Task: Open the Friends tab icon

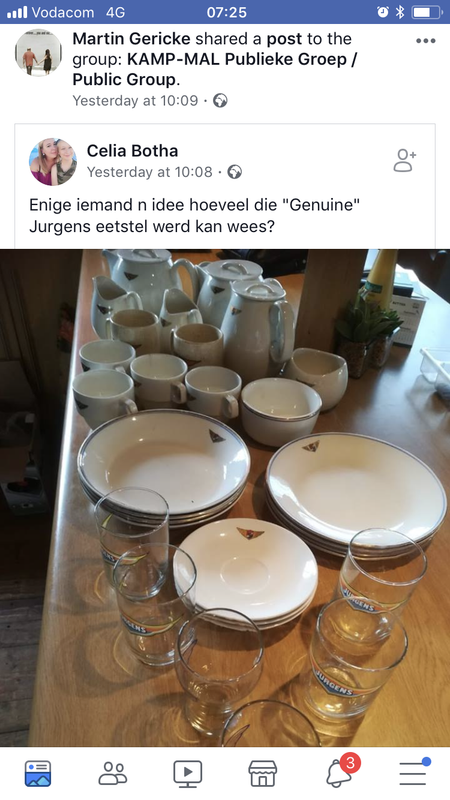Action: [x=113, y=773]
